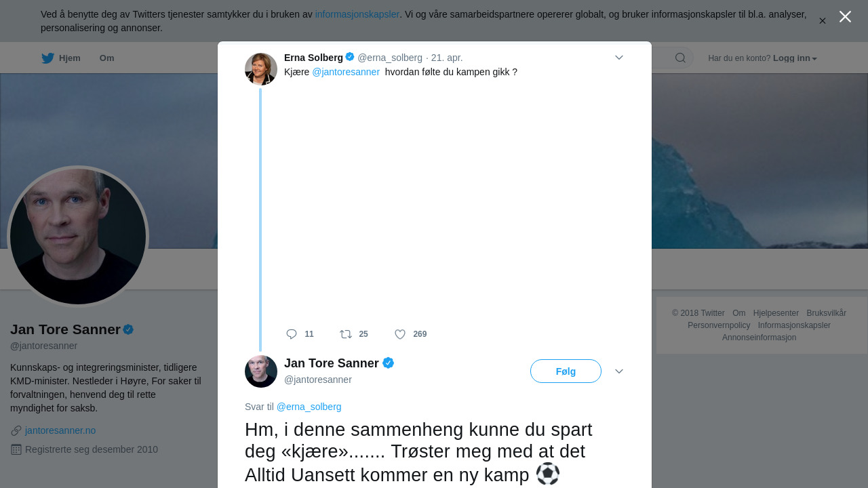Open the Om item in the top navigation

[x=106, y=58]
